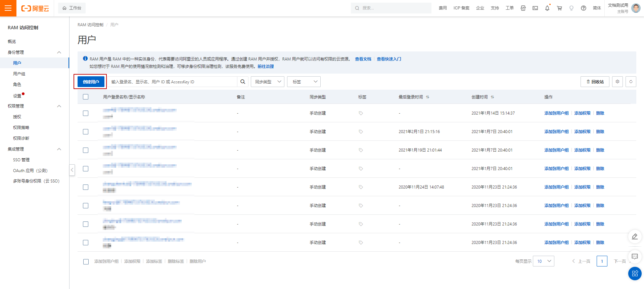The height and width of the screenshot is (289, 644).
Task: Open the 费用 top menu
Action: pyautogui.click(x=443, y=8)
